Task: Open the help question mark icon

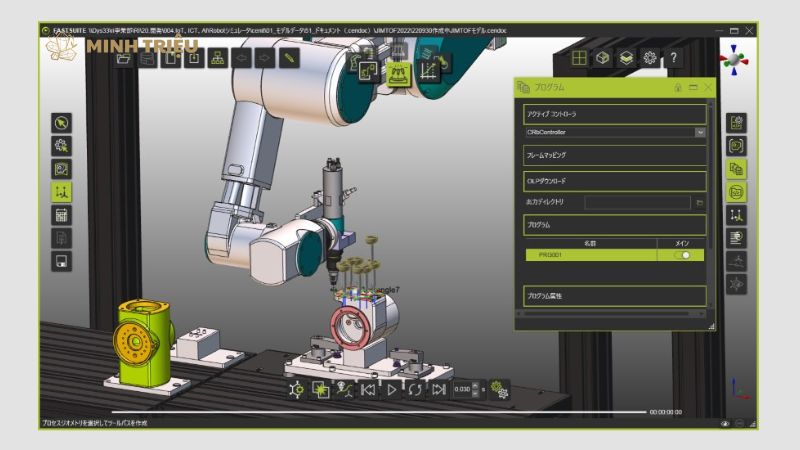Action: click(673, 58)
